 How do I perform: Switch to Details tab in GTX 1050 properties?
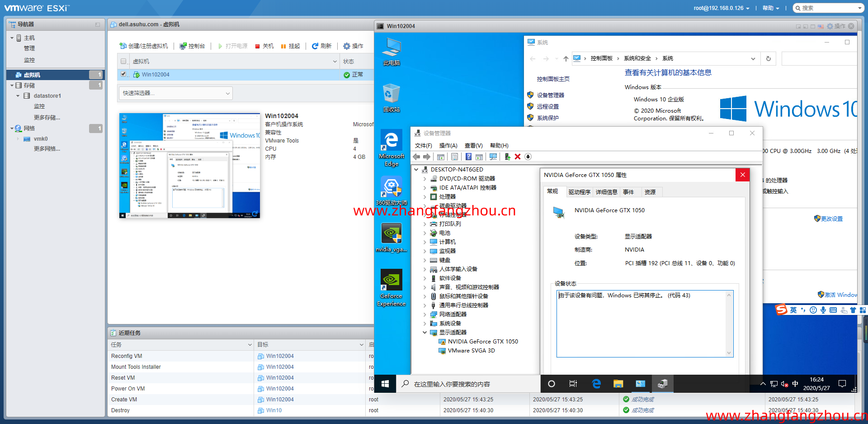[607, 192]
